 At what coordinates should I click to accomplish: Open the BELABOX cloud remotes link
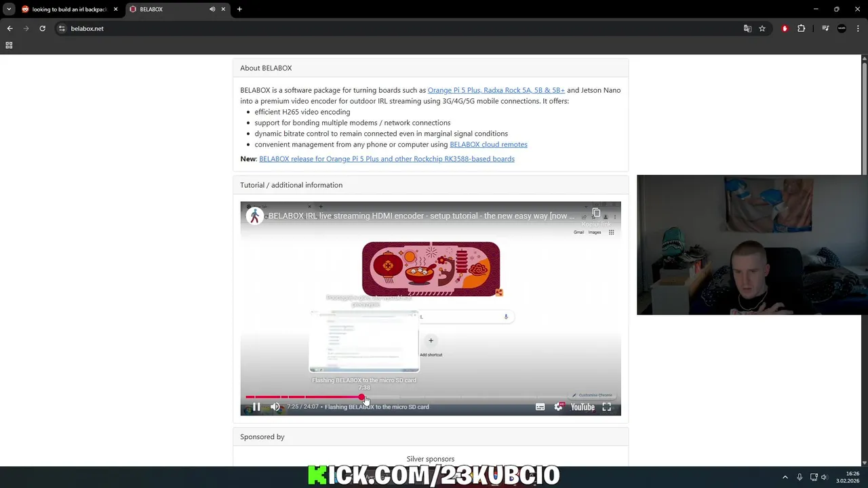(488, 144)
